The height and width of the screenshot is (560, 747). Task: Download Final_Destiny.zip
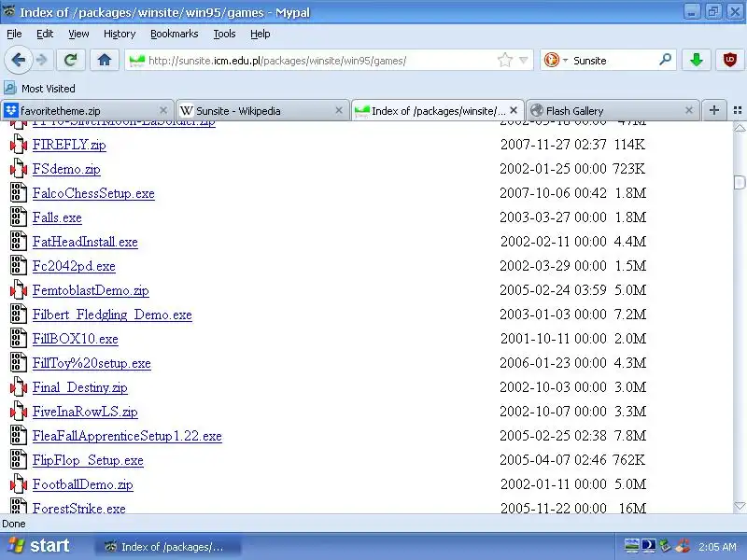pyautogui.click(x=80, y=387)
